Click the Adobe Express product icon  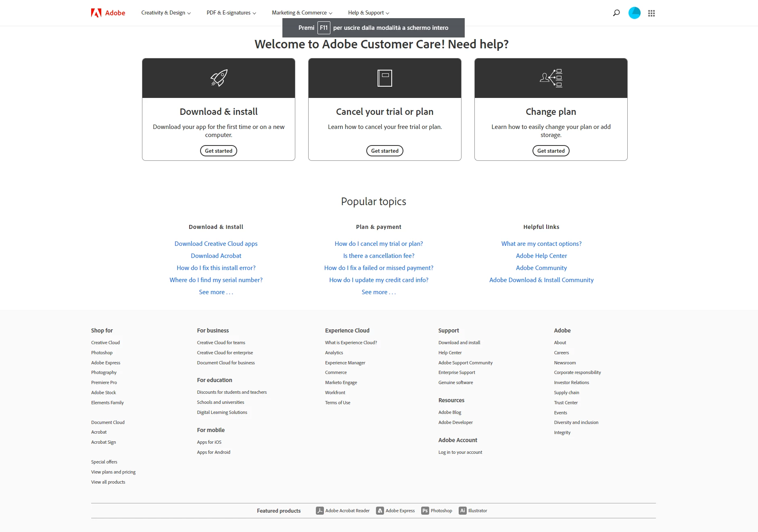tap(380, 511)
